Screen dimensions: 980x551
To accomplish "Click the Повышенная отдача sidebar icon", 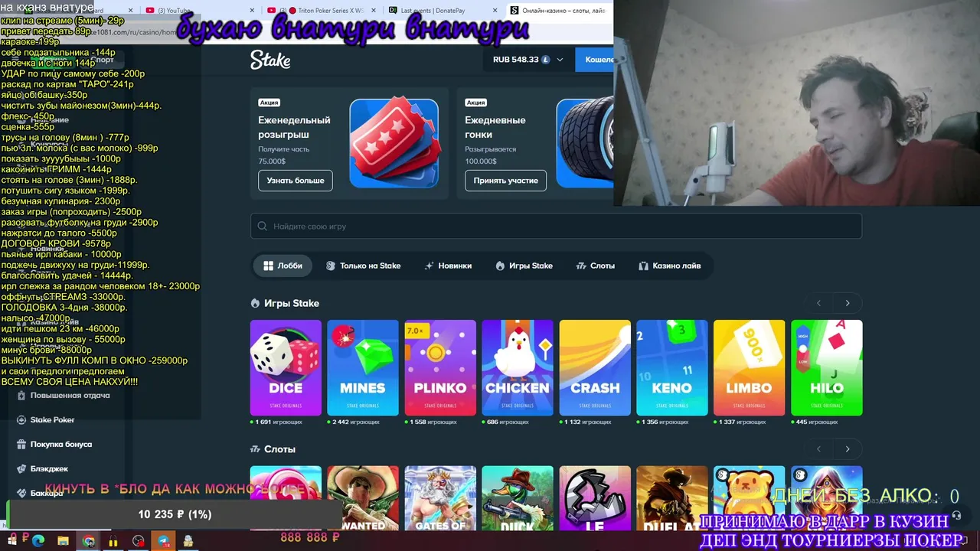I will tap(21, 396).
